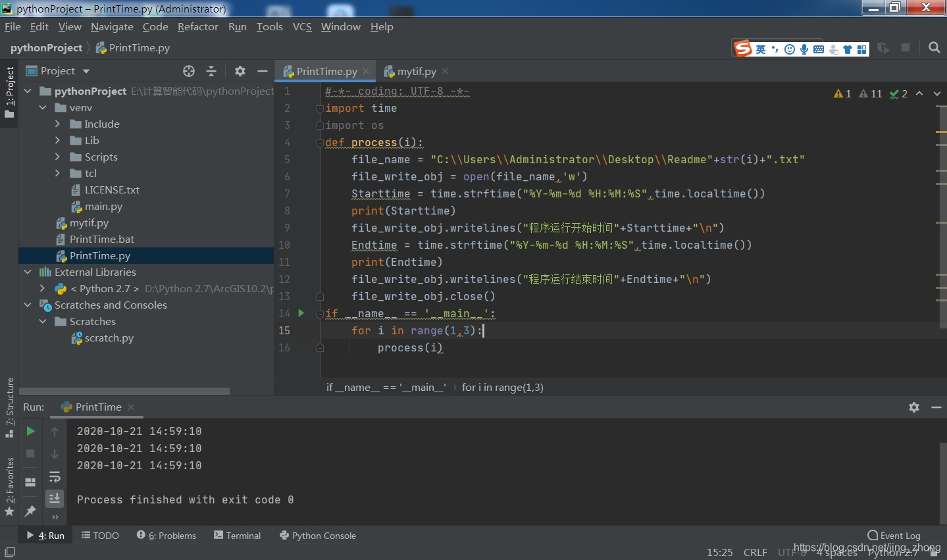Click the Sogou toolbox grid icon

pyautogui.click(x=862, y=49)
